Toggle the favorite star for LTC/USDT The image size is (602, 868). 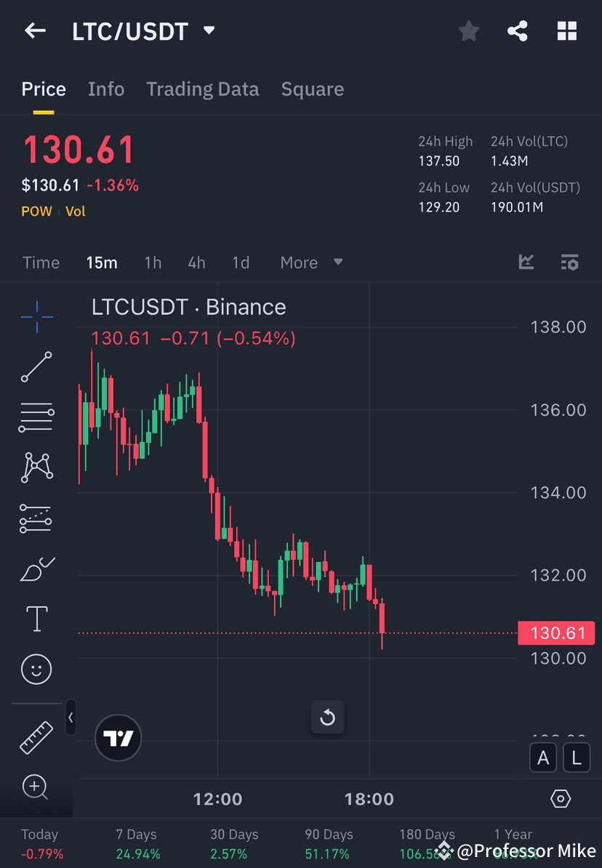click(468, 31)
